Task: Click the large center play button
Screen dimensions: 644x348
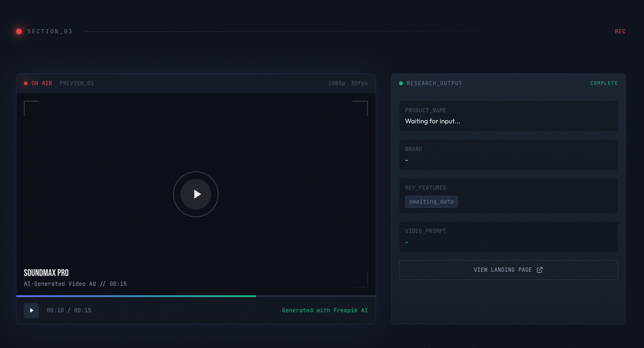Action: point(196,194)
